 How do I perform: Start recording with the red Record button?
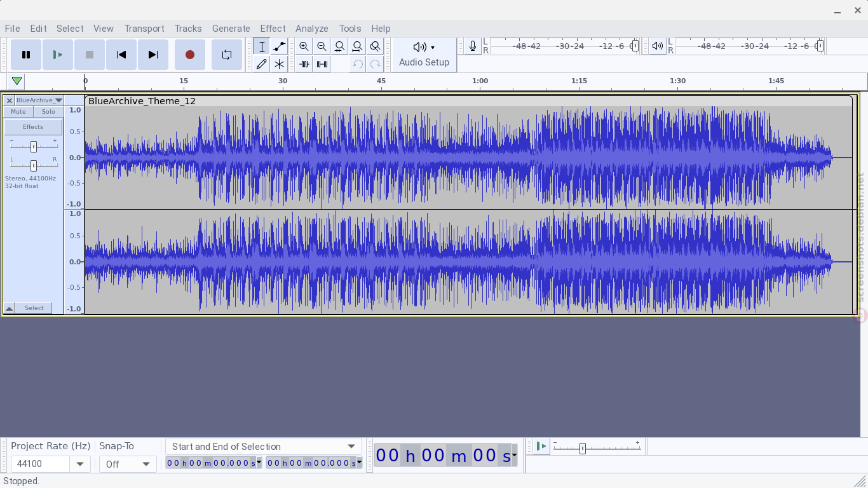click(190, 55)
